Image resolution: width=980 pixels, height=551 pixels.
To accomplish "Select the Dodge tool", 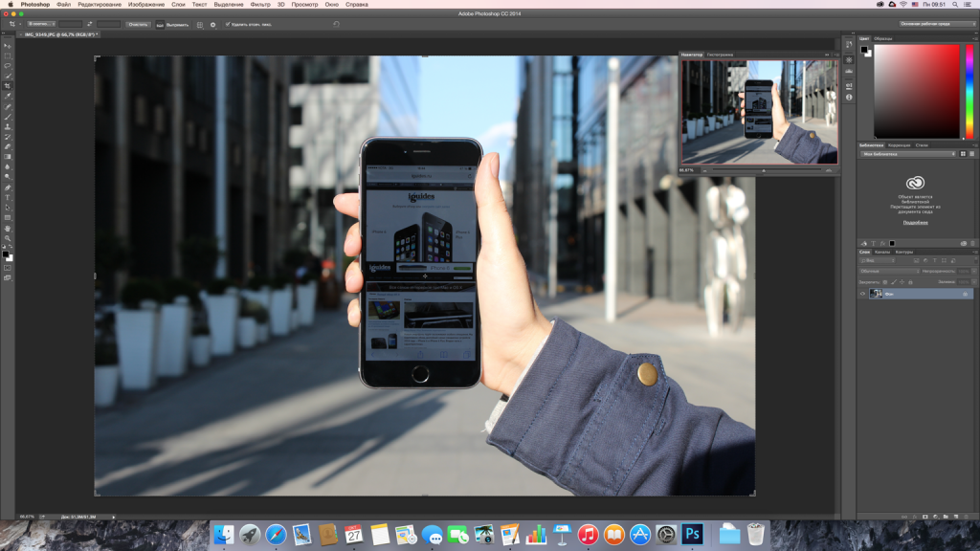I will point(8,177).
